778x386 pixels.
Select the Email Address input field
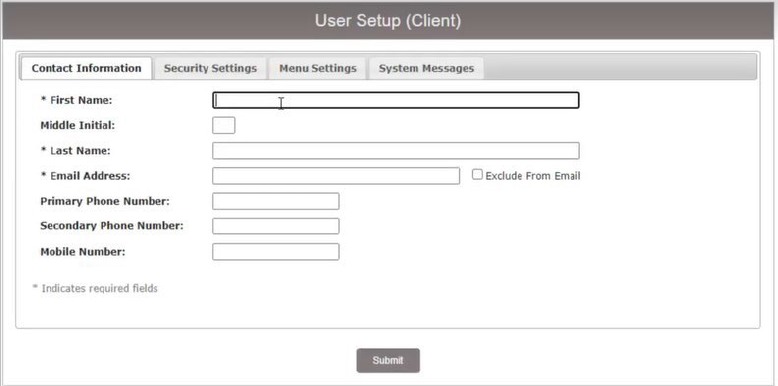pyautogui.click(x=336, y=176)
